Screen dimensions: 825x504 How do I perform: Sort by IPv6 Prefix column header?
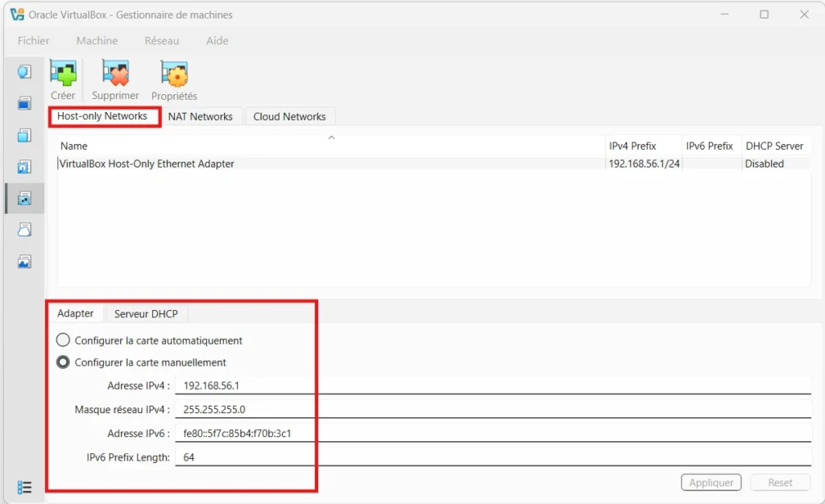(x=712, y=146)
